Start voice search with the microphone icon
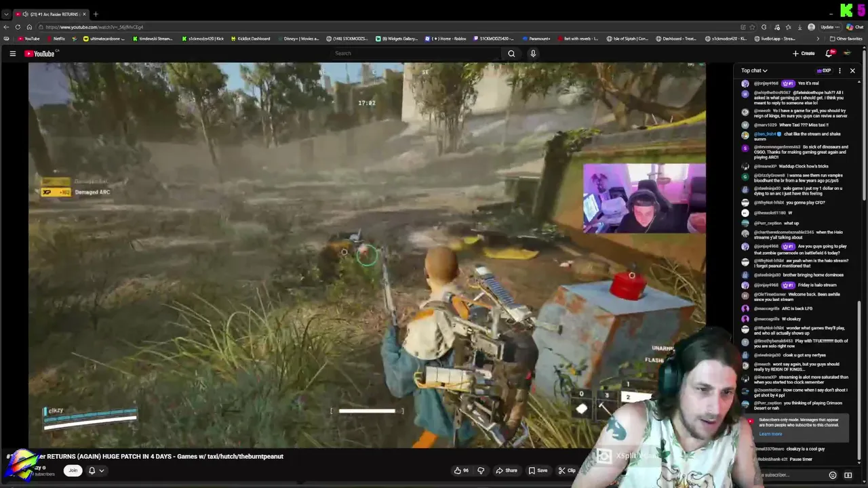 click(533, 54)
